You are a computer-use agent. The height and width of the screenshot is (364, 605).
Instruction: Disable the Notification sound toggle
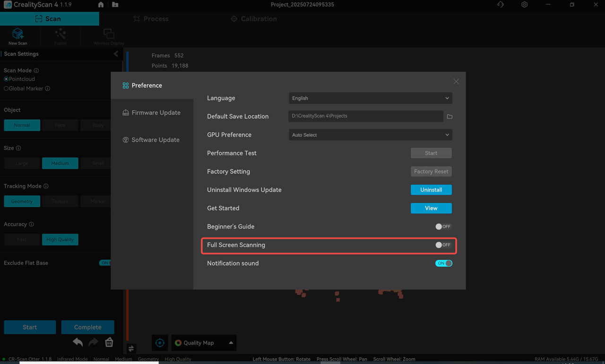pos(443,263)
